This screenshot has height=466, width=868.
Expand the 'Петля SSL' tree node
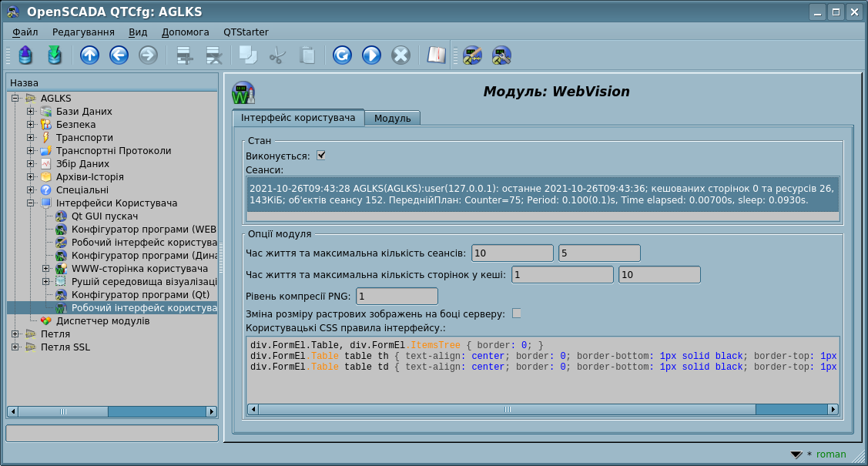click(15, 347)
